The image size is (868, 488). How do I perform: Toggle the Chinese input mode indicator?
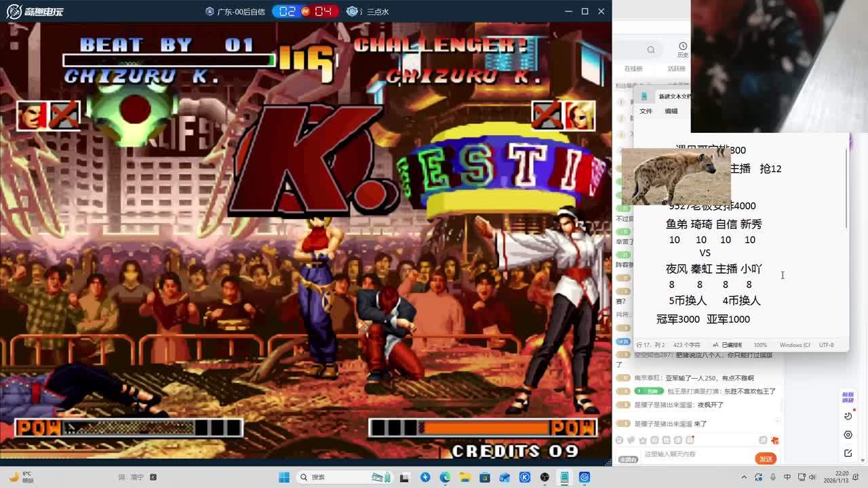click(x=787, y=477)
